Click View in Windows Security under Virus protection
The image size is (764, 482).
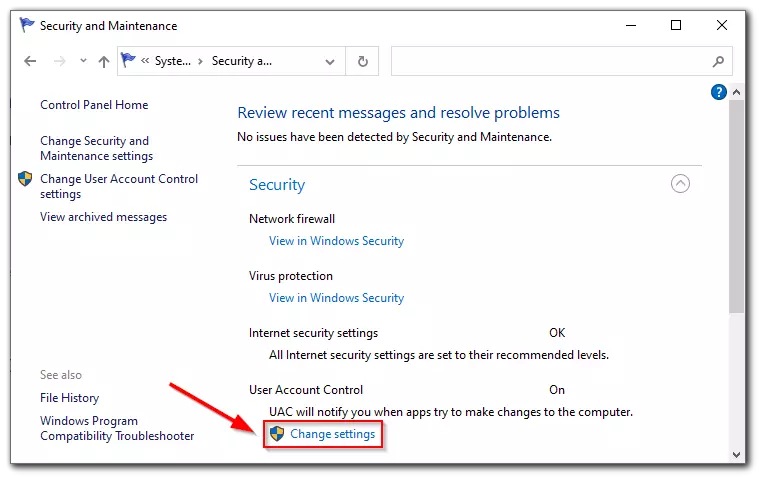(337, 298)
